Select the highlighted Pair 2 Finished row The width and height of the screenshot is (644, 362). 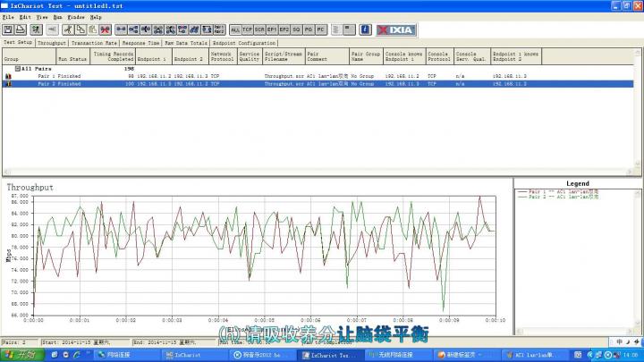318,84
